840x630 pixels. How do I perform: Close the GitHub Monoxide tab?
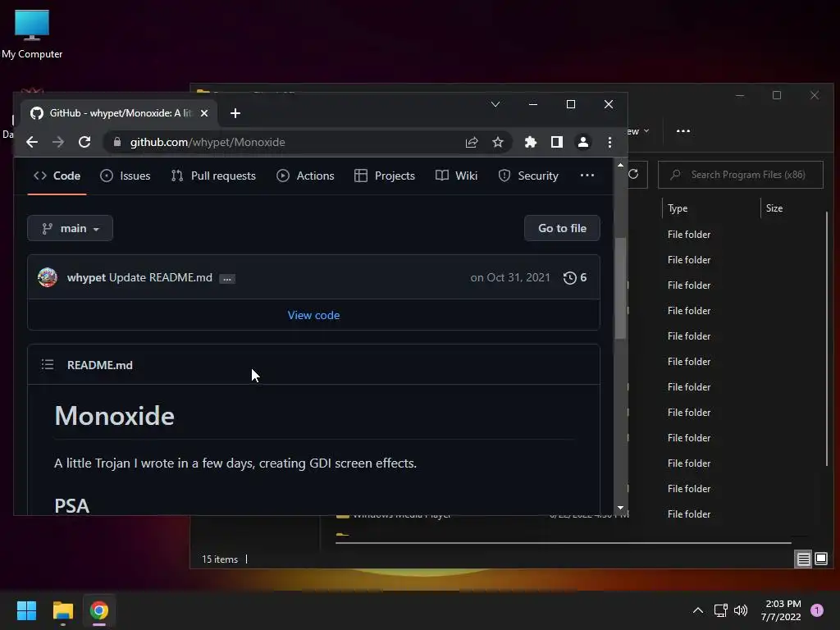[204, 113]
